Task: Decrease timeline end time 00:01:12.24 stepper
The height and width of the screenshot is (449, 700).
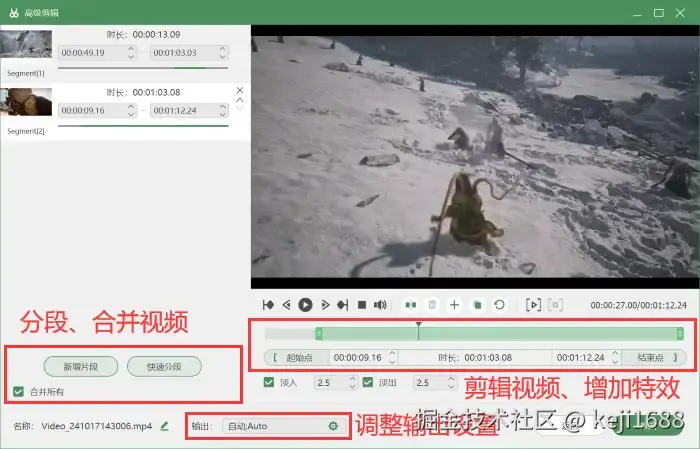Action: point(615,362)
